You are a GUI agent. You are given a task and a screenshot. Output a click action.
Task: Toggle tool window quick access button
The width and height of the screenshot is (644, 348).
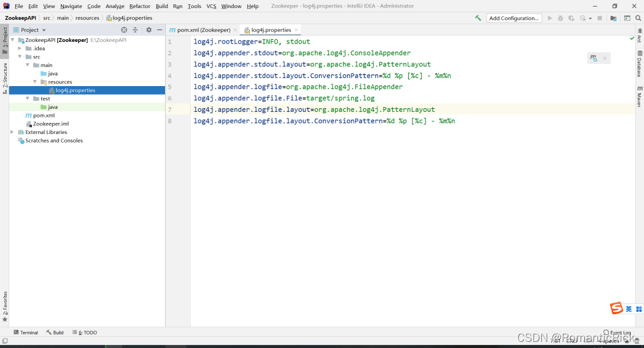pos(5,341)
